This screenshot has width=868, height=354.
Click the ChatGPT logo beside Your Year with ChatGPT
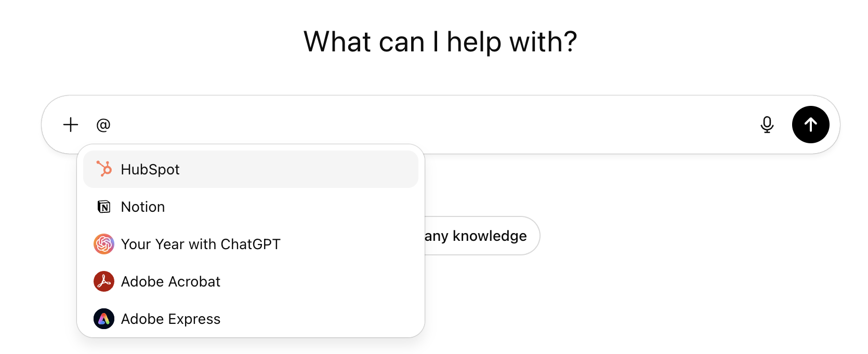coord(104,244)
